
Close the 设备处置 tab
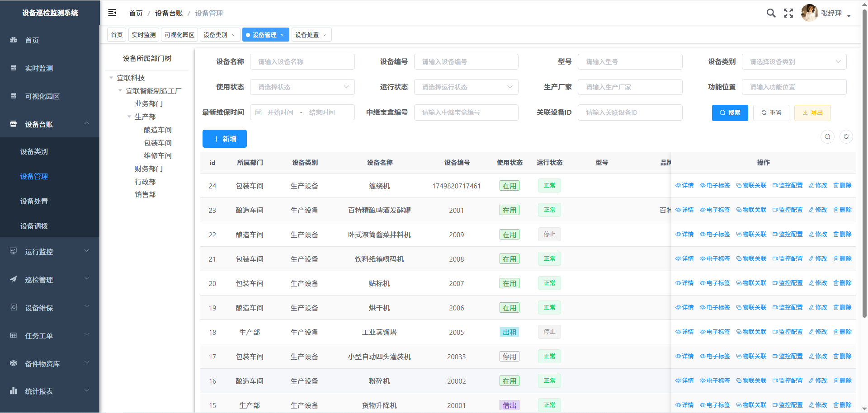(x=325, y=35)
